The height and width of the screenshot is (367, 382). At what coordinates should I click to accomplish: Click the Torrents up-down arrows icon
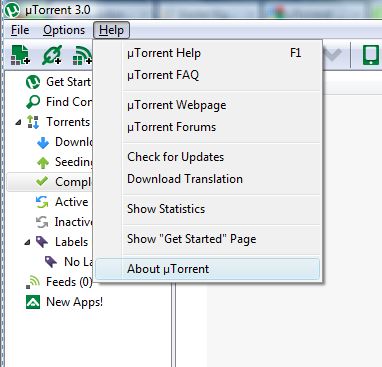(x=33, y=122)
